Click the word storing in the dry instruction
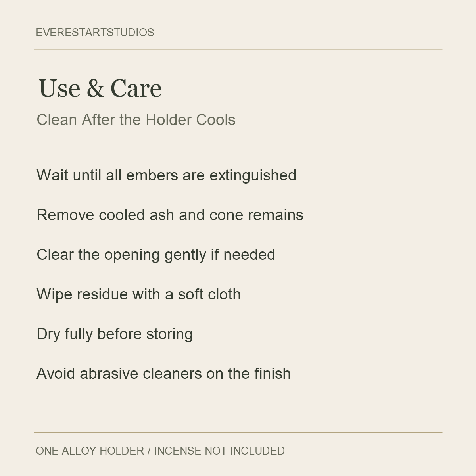Viewport: 476px width, 476px height. (169, 334)
